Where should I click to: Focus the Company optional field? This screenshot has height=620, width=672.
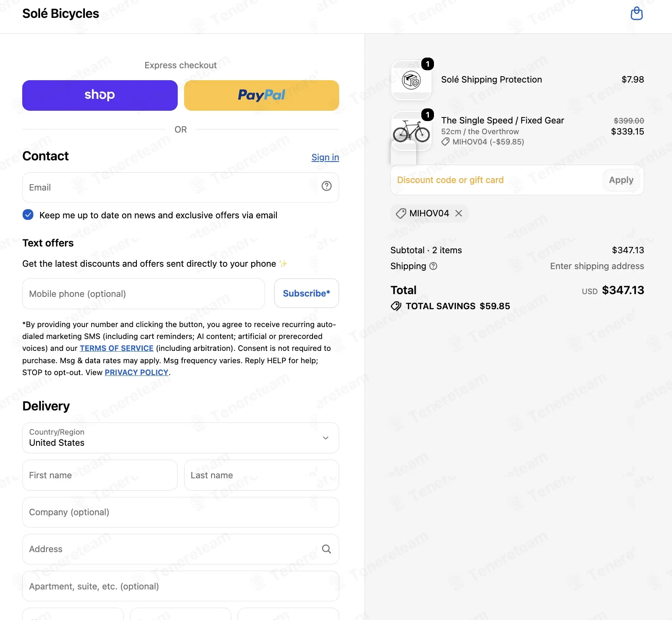pos(180,512)
